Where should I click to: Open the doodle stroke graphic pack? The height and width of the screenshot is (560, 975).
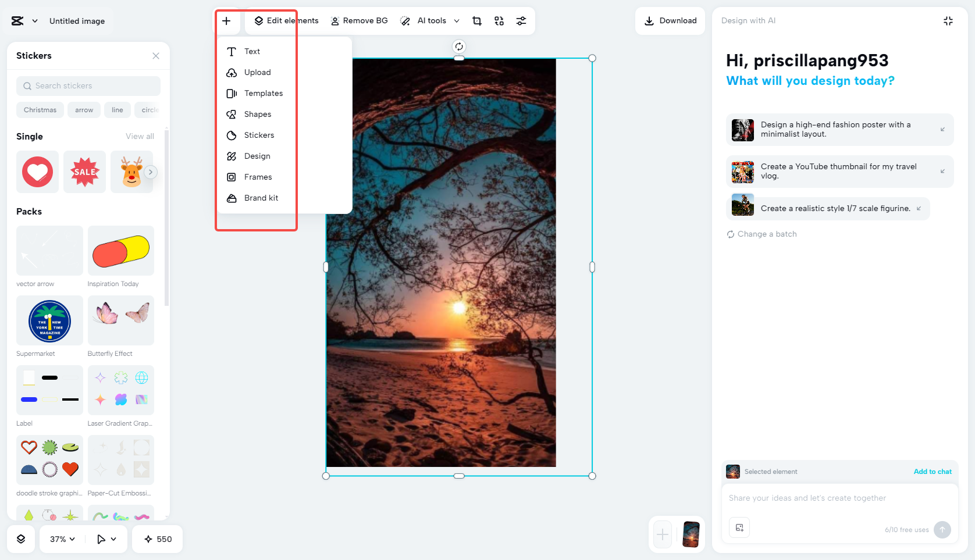coord(49,460)
